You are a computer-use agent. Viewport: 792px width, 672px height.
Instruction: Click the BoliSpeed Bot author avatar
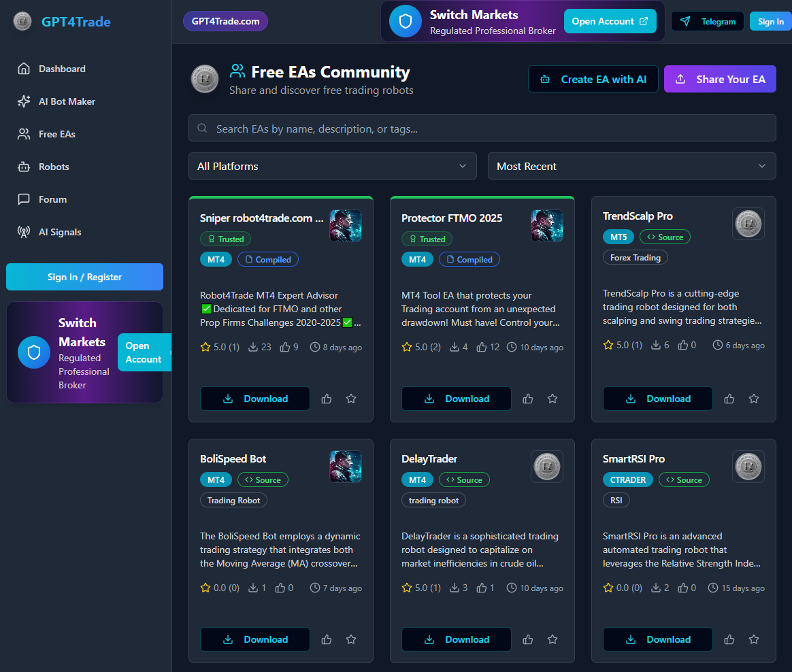(x=346, y=467)
